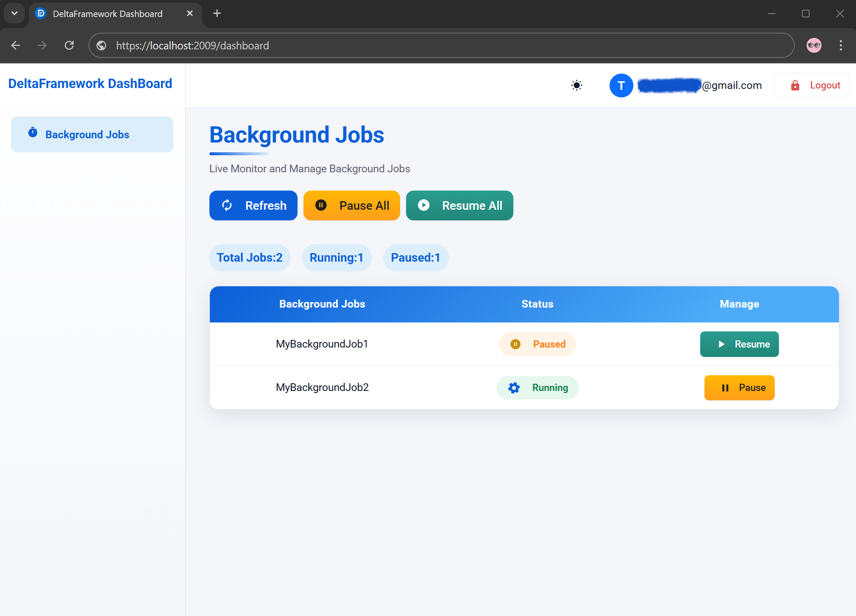
Task: Resume MyBackgroundJob1
Action: tap(739, 344)
